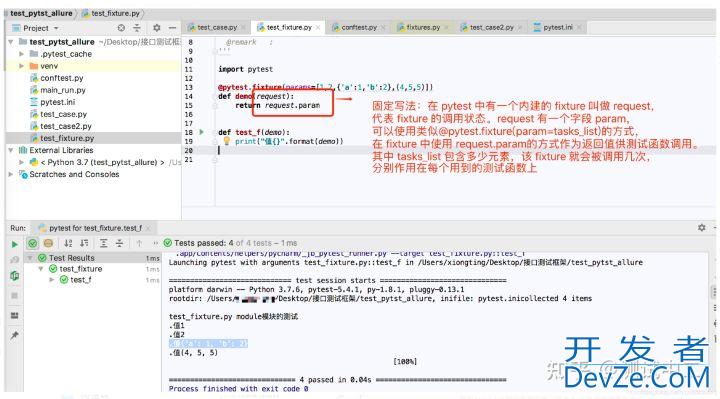Screen dimensions: 720x399
Task: Click Previous failed test arrow
Action: pyautogui.click(x=139, y=243)
